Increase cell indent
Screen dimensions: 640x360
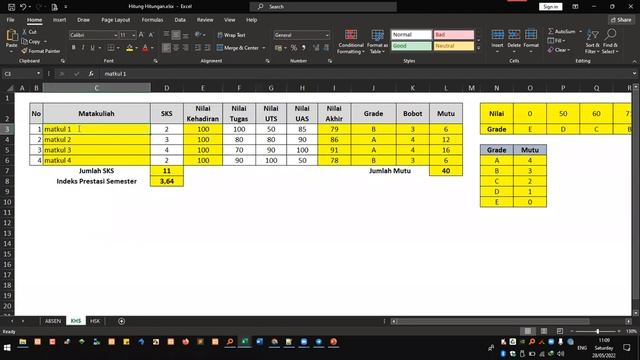click(x=207, y=48)
